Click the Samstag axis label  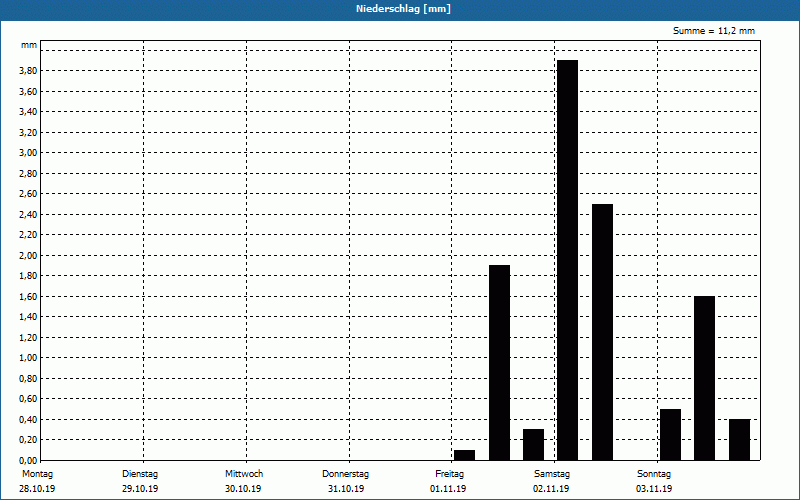click(x=552, y=474)
